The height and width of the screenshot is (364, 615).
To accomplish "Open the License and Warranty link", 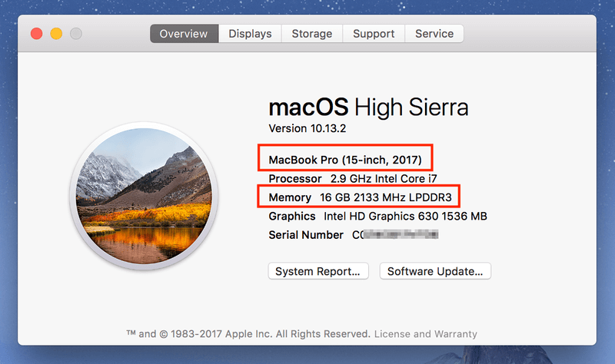I will pyautogui.click(x=425, y=334).
